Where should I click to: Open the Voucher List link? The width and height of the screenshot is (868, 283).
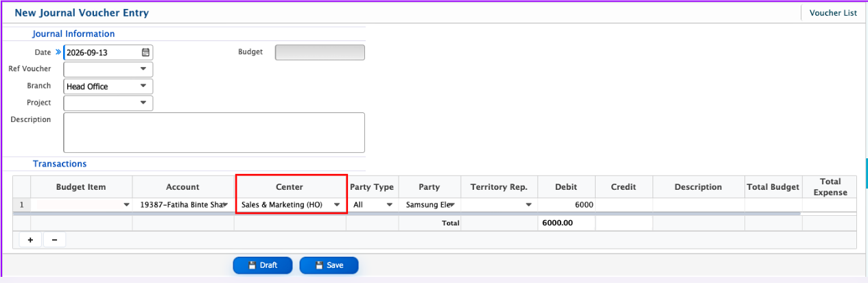tap(833, 13)
